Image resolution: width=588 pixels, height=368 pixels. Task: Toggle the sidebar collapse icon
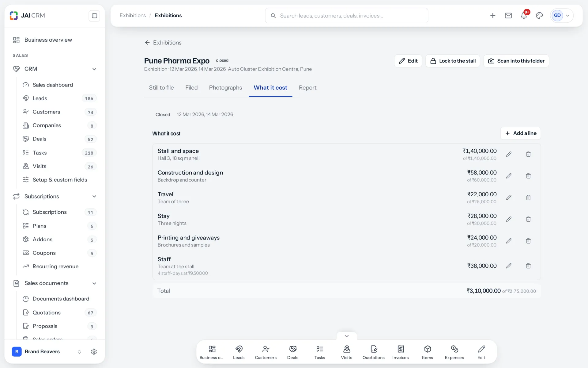click(x=94, y=16)
